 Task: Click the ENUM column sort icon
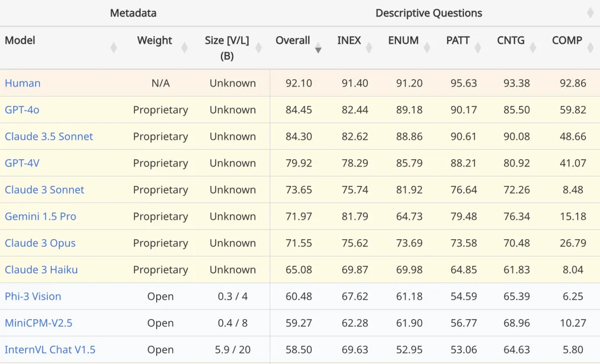(x=427, y=48)
